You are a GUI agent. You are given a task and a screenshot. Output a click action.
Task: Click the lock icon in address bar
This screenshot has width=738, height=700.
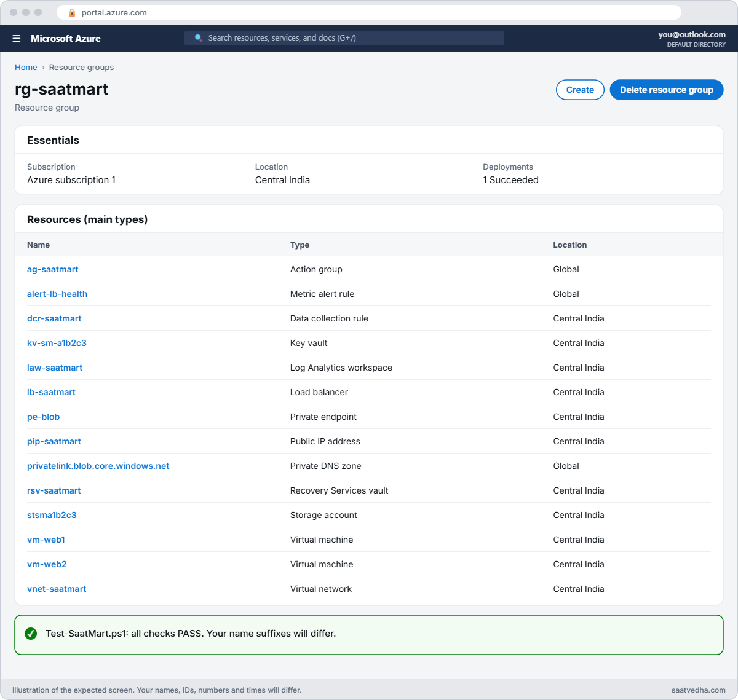pos(72,12)
